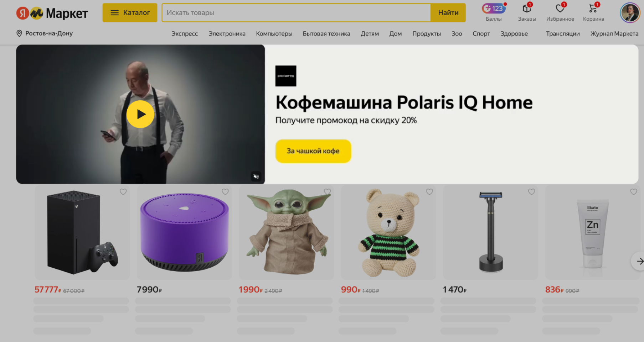Open the Каталог dropdown menu
Image resolution: width=644 pixels, height=342 pixels.
click(x=130, y=13)
